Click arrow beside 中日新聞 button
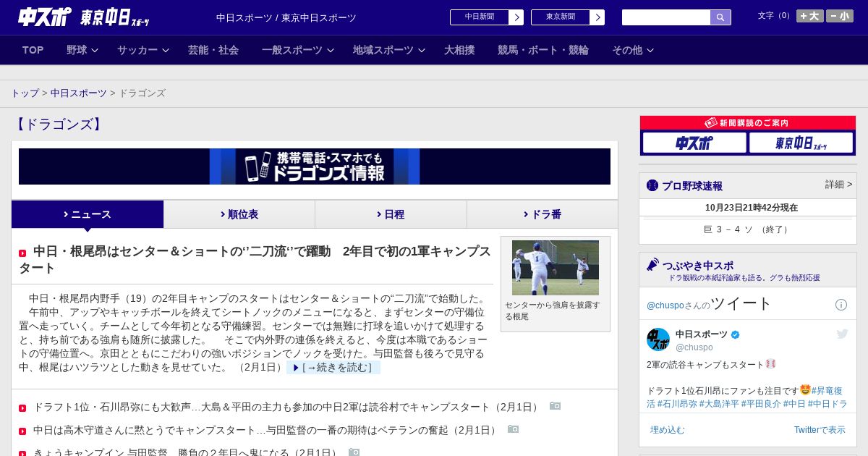Viewport: 868px width, 456px height. (516, 17)
